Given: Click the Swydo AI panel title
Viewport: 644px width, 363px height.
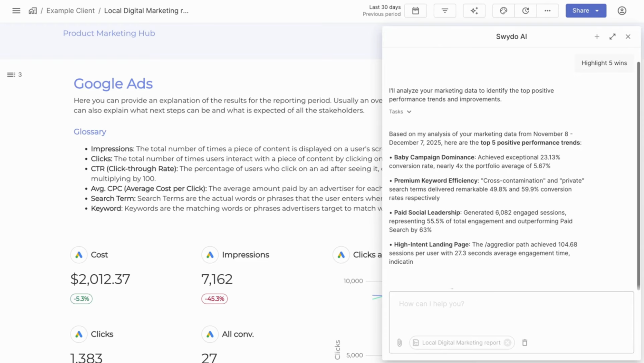Looking at the screenshot, I should [511, 37].
